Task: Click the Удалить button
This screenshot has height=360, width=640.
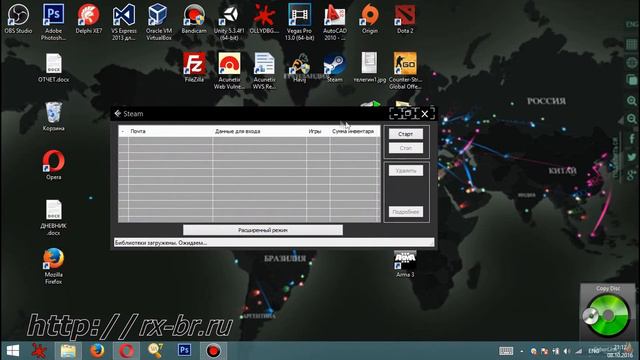Action: [x=406, y=171]
